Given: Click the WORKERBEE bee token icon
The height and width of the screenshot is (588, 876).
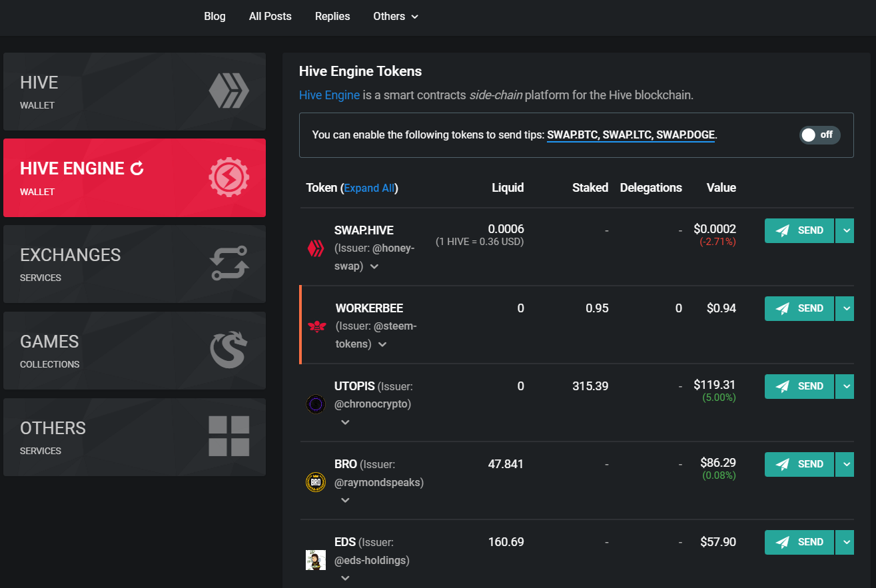Looking at the screenshot, I should point(316,327).
